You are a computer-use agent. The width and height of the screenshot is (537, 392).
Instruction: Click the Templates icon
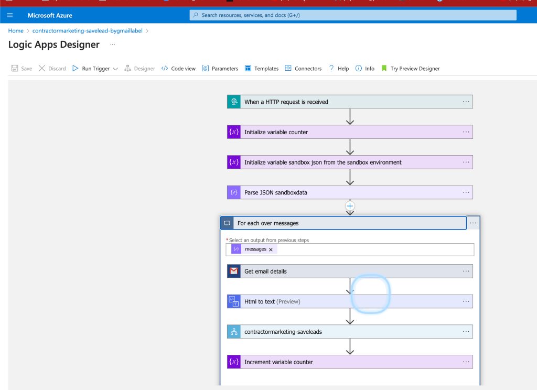(248, 69)
